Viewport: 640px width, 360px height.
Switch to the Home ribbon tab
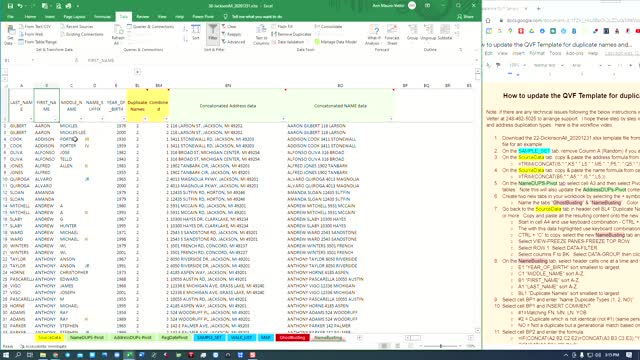pos(30,17)
